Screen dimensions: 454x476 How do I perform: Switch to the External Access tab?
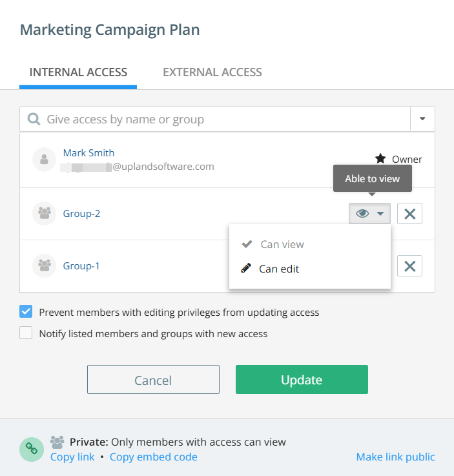coord(212,72)
